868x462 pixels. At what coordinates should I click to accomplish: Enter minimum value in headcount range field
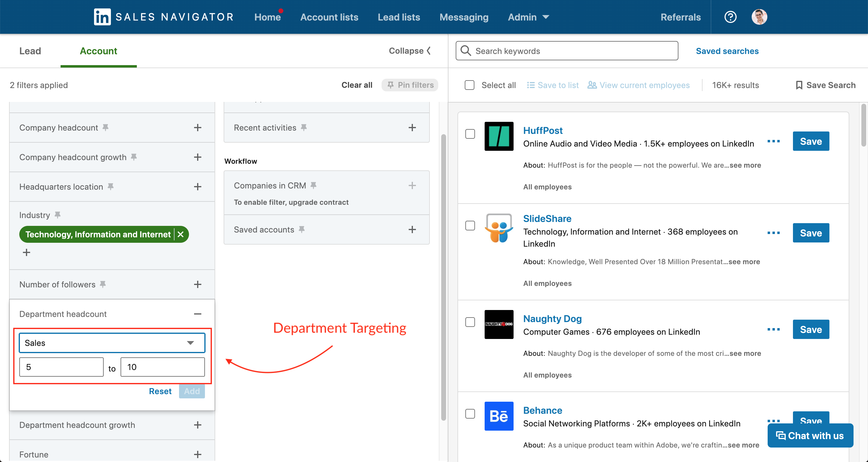pyautogui.click(x=61, y=367)
